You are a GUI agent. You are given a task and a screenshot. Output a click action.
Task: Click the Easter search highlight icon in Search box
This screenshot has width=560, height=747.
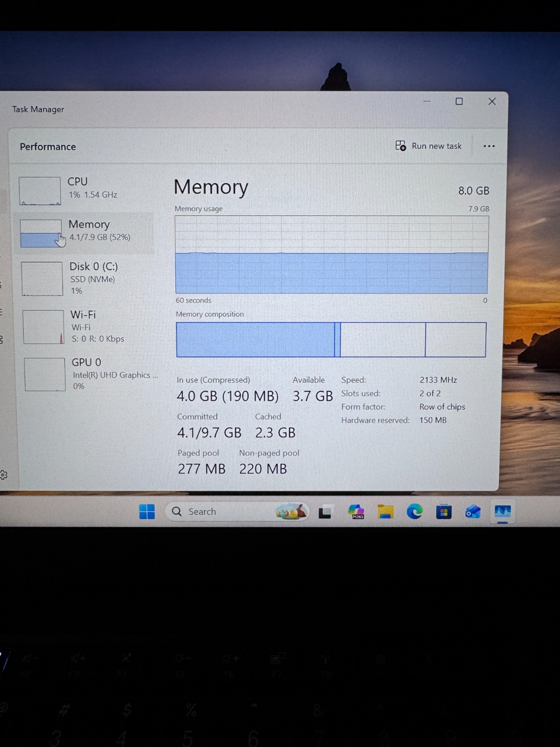291,512
